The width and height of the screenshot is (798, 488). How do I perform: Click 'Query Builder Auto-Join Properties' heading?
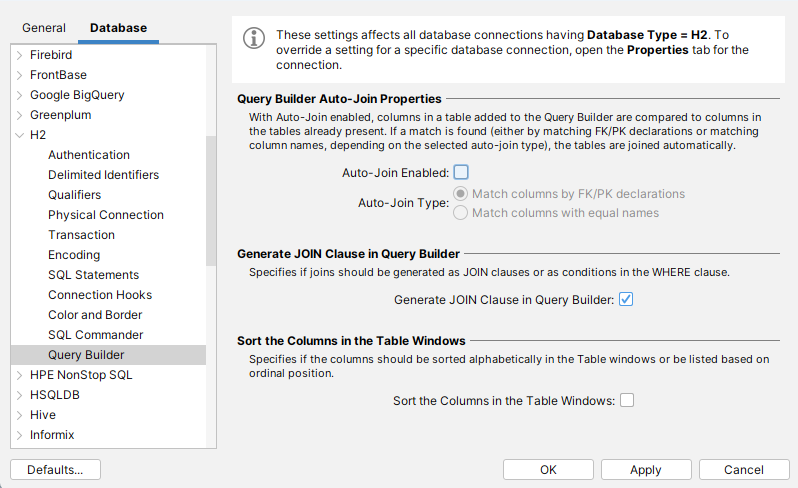339,99
